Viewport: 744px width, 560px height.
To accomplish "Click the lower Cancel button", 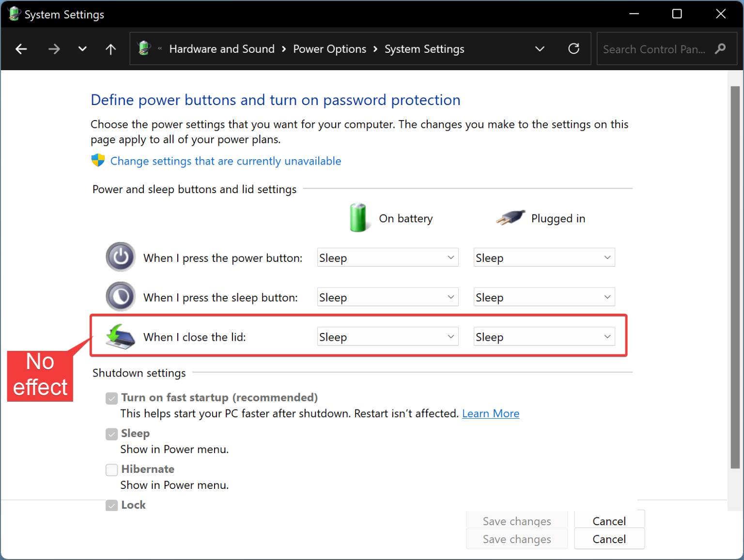I will (x=609, y=539).
